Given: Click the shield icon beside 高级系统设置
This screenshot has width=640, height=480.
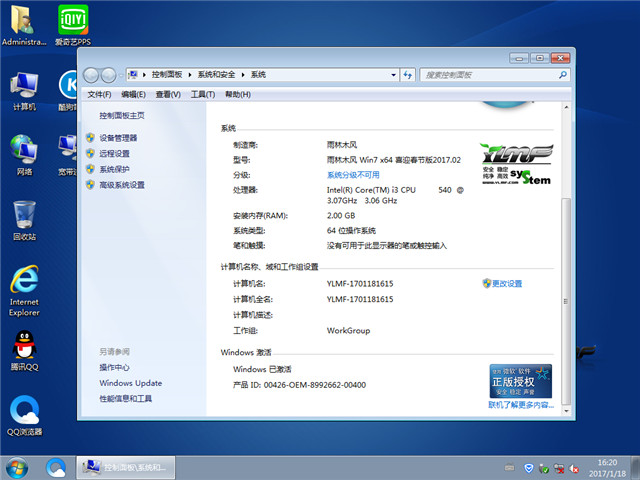Looking at the screenshot, I should pos(90,184).
